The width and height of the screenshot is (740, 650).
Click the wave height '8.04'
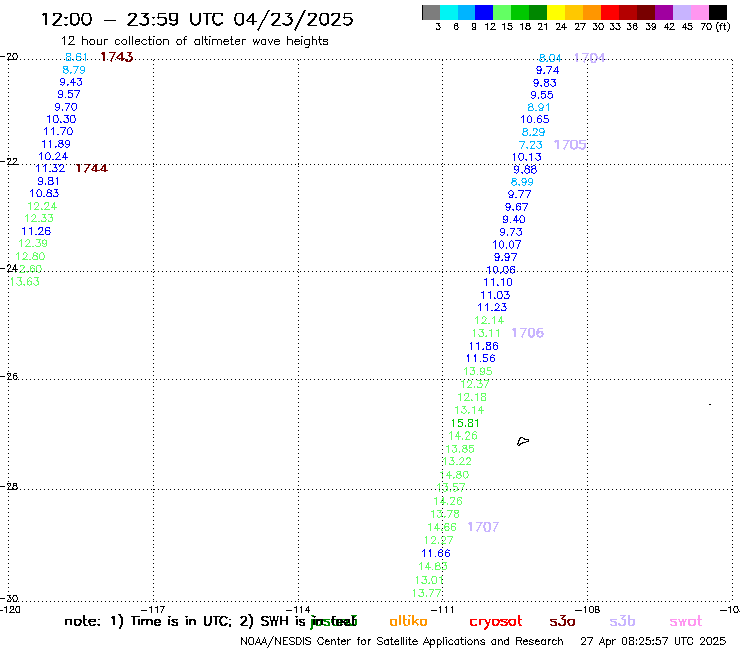[550, 58]
